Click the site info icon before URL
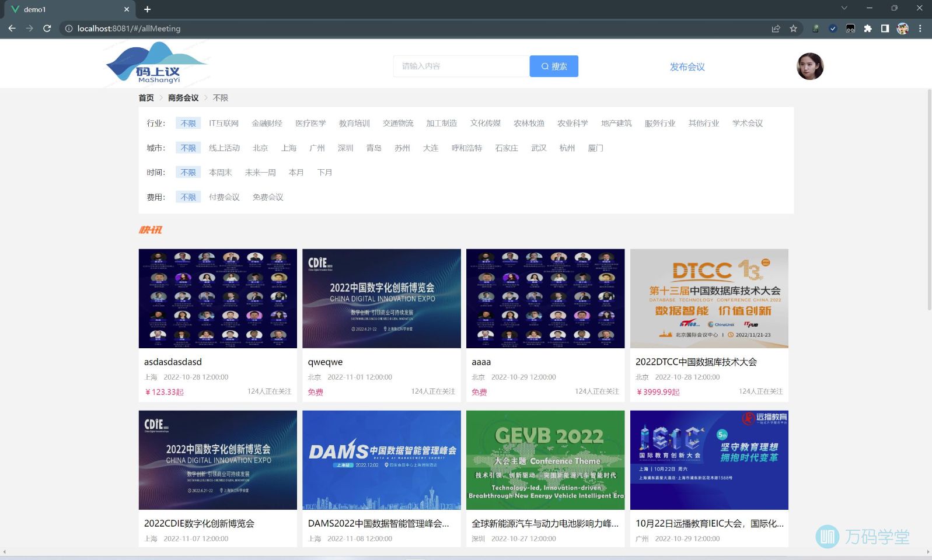932x560 pixels. (69, 29)
